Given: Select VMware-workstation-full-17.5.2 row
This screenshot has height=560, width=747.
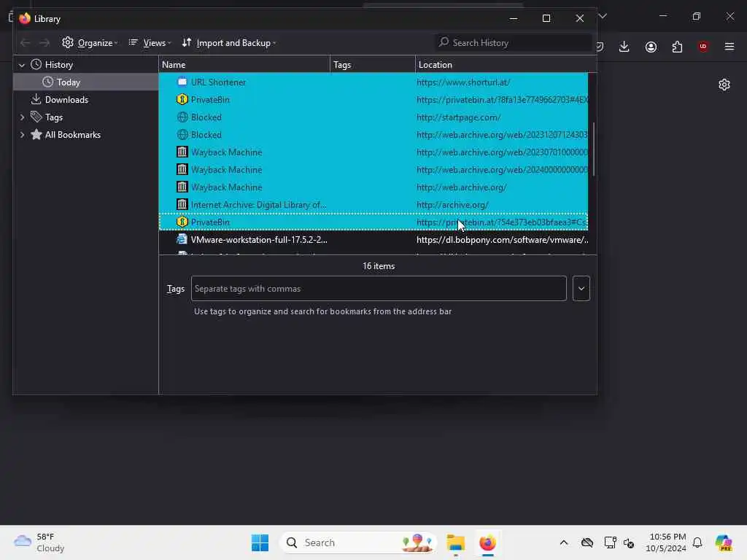Looking at the screenshot, I should point(373,239).
